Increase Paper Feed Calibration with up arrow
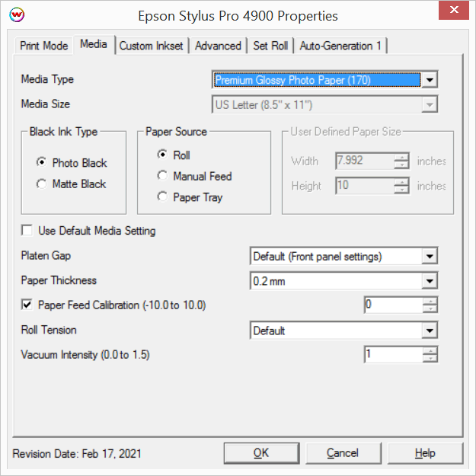This screenshot has width=476, height=476. coord(430,302)
